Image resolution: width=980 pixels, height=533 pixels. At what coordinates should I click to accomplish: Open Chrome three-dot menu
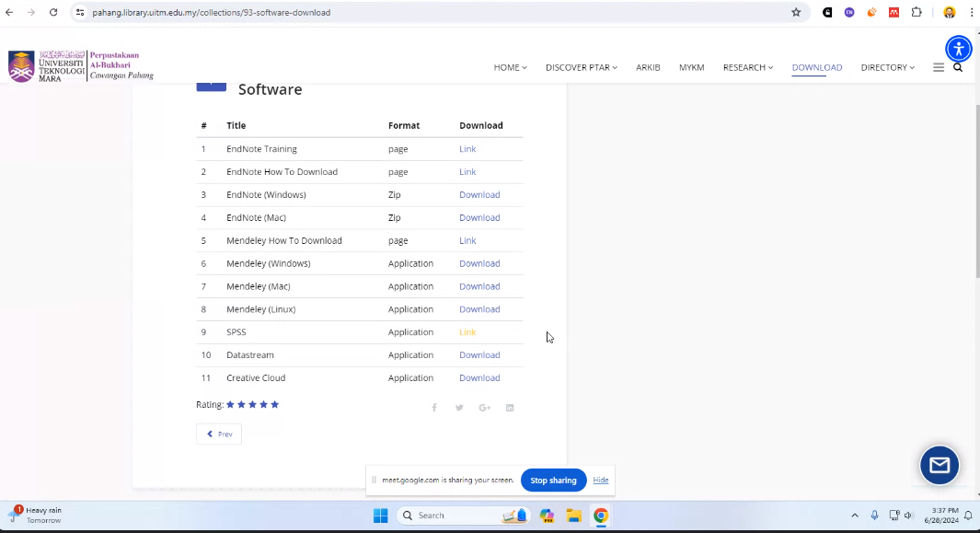click(x=971, y=13)
